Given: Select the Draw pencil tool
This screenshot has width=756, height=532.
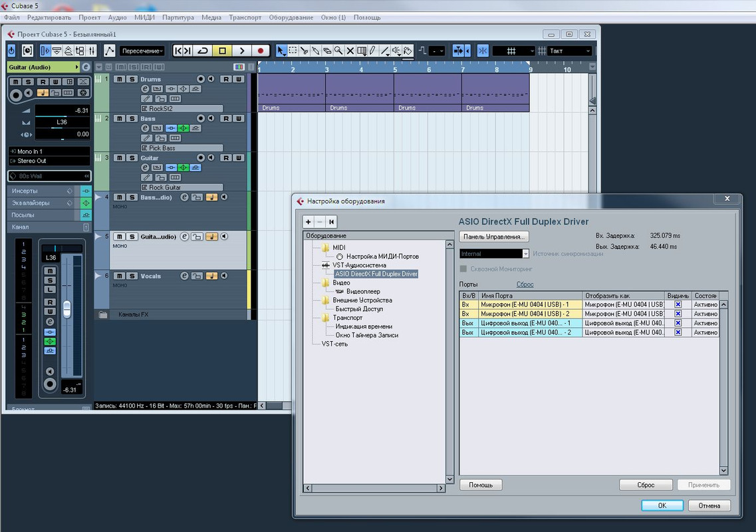Looking at the screenshot, I should click(373, 51).
